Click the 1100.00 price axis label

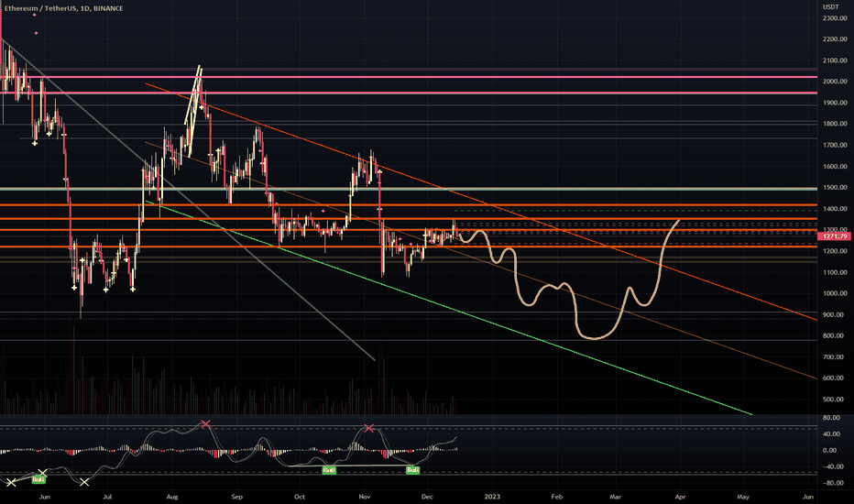coord(835,272)
